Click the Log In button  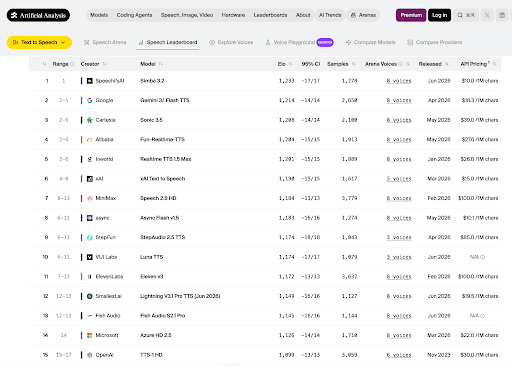point(439,15)
